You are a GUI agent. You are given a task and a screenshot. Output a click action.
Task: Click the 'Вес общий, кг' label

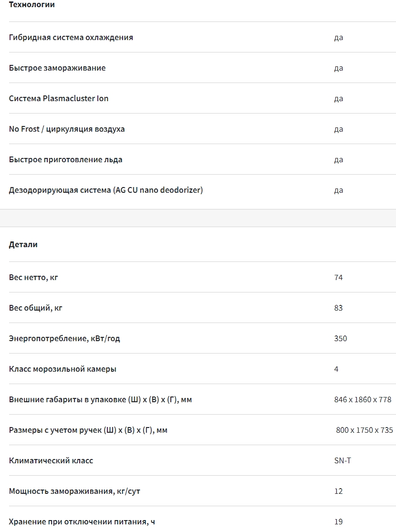pyautogui.click(x=36, y=308)
